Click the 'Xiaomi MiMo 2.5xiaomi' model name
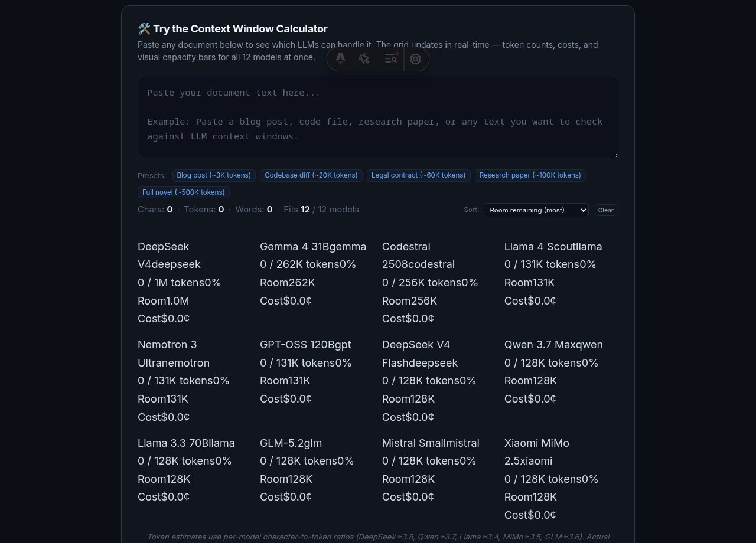This screenshot has width=756, height=543. point(537,452)
